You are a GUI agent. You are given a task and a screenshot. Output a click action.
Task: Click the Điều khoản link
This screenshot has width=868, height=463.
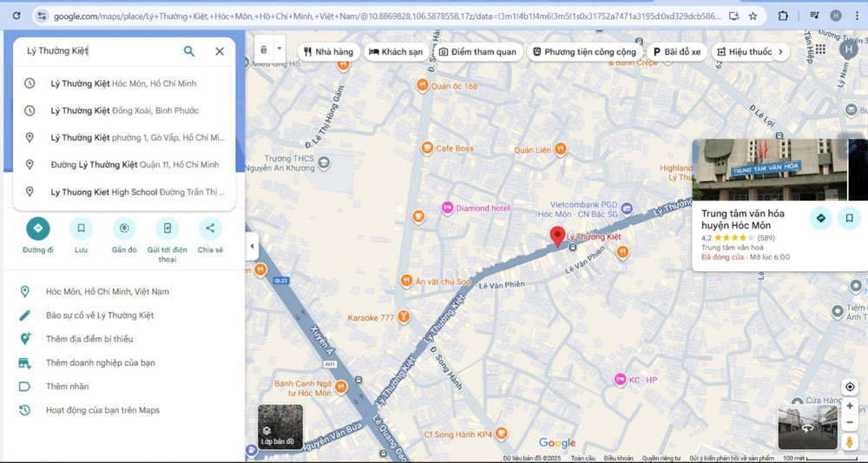click(618, 459)
